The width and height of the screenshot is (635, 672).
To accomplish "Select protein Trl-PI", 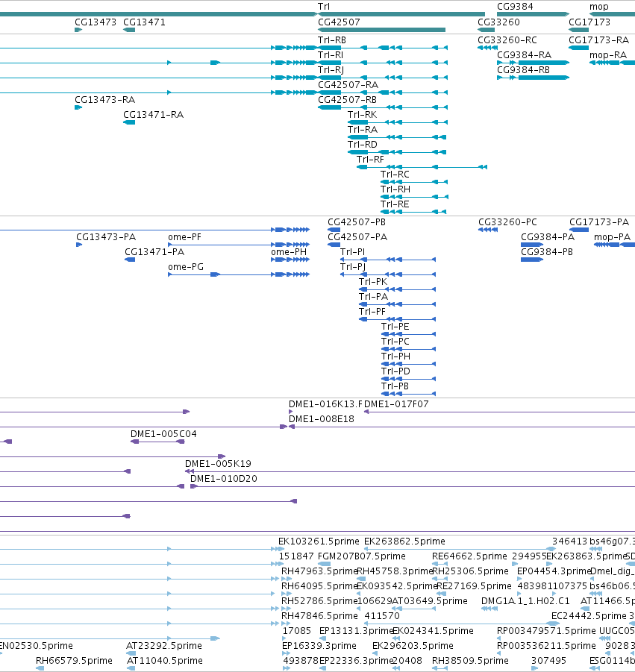I will [352, 251].
